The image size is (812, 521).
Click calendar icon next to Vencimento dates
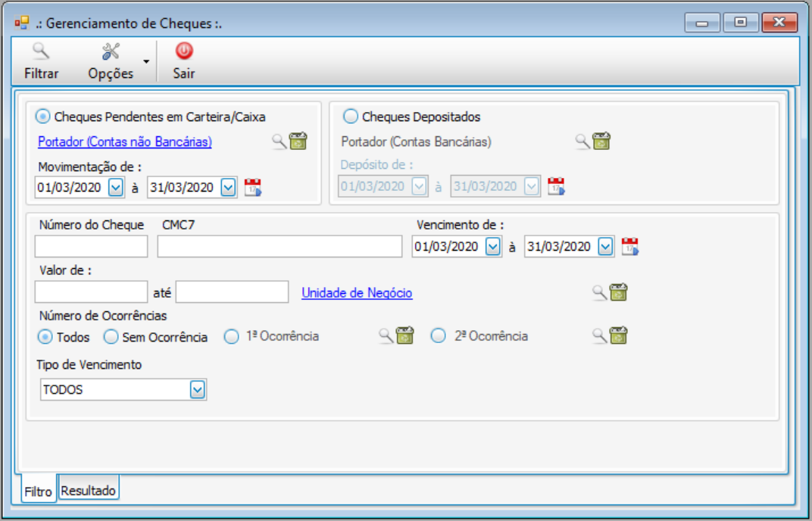point(630,247)
